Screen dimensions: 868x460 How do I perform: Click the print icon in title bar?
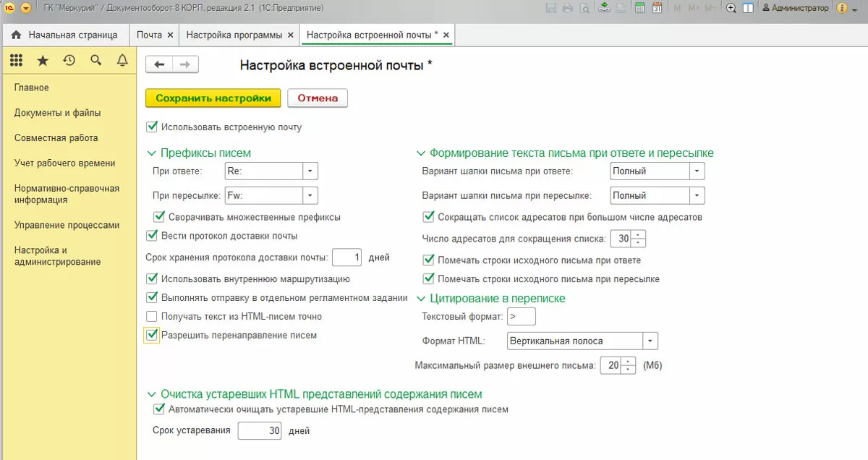tap(568, 8)
